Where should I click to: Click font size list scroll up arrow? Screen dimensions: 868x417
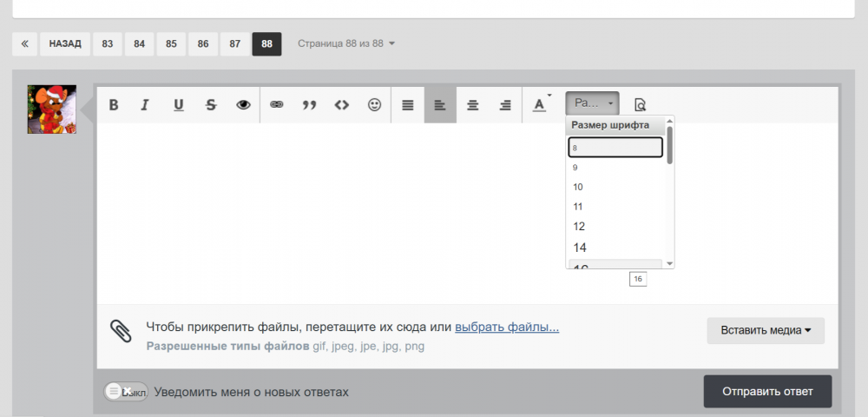(x=670, y=122)
